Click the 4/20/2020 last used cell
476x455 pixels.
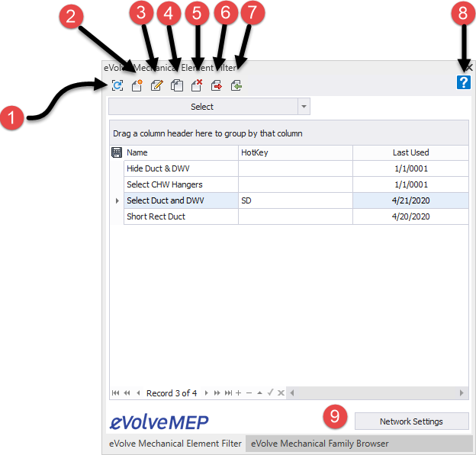coord(410,216)
